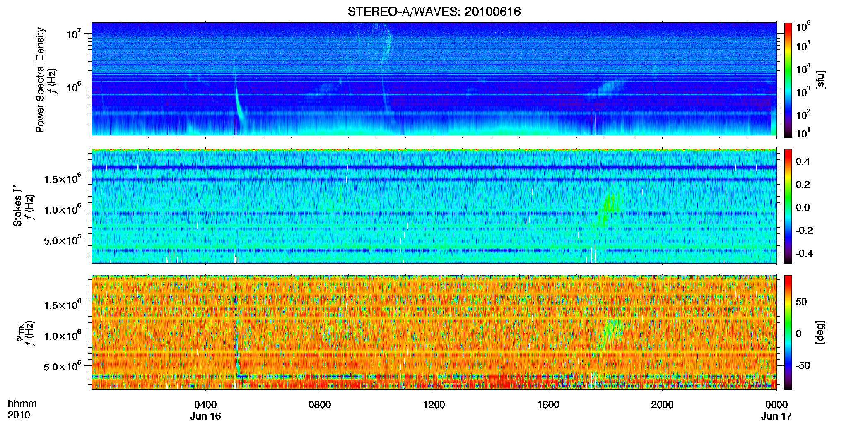868x447 pixels.
Task: Click the Stokes V colorbar
Action: click(x=788, y=206)
